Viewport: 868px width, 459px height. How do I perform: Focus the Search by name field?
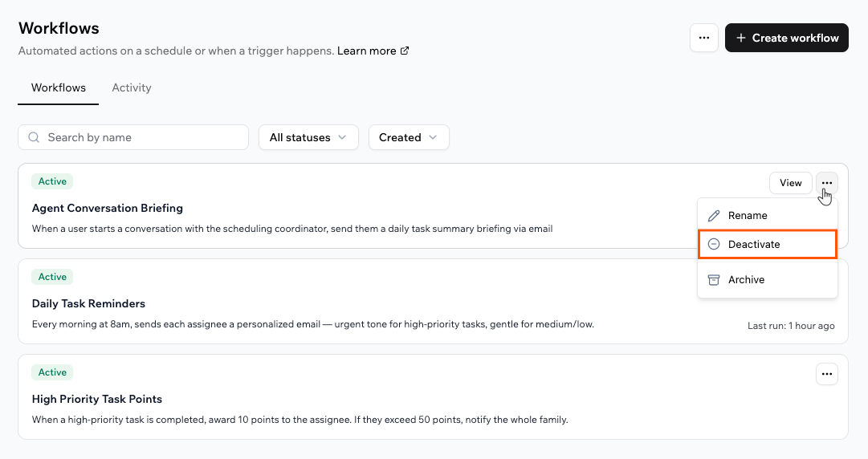pyautogui.click(x=132, y=137)
